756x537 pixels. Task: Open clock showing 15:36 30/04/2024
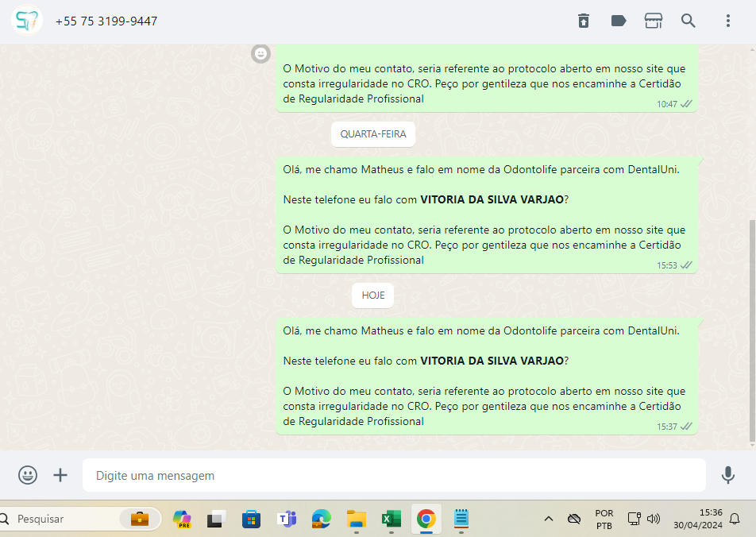698,519
